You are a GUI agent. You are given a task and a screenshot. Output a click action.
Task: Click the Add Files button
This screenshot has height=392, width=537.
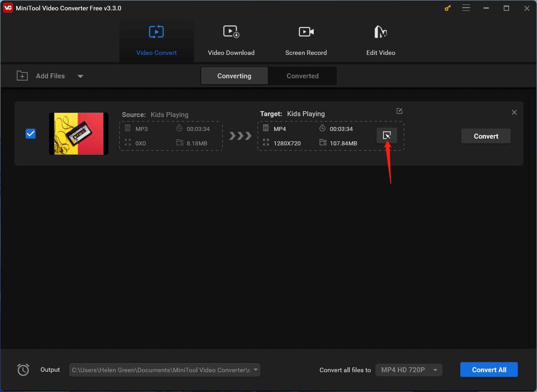click(41, 76)
